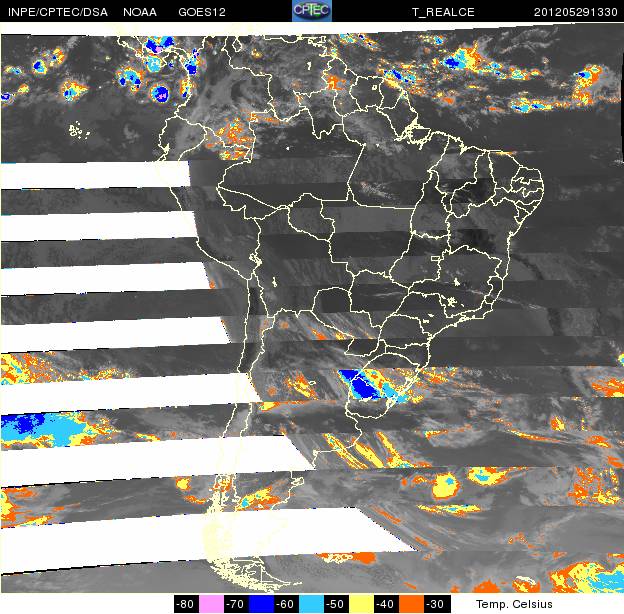Pick the orange -40 to -30 legend swatch
This screenshot has width=624, height=614.
411,604
